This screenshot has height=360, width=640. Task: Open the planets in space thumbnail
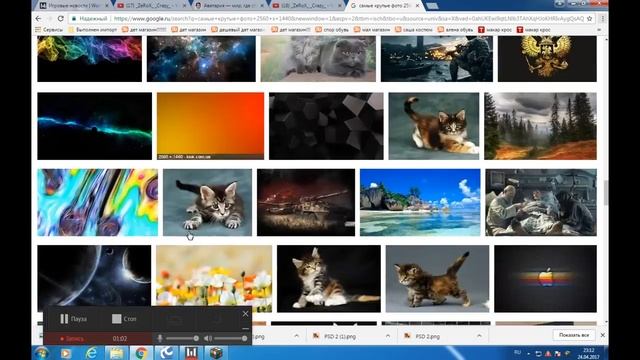point(94,276)
